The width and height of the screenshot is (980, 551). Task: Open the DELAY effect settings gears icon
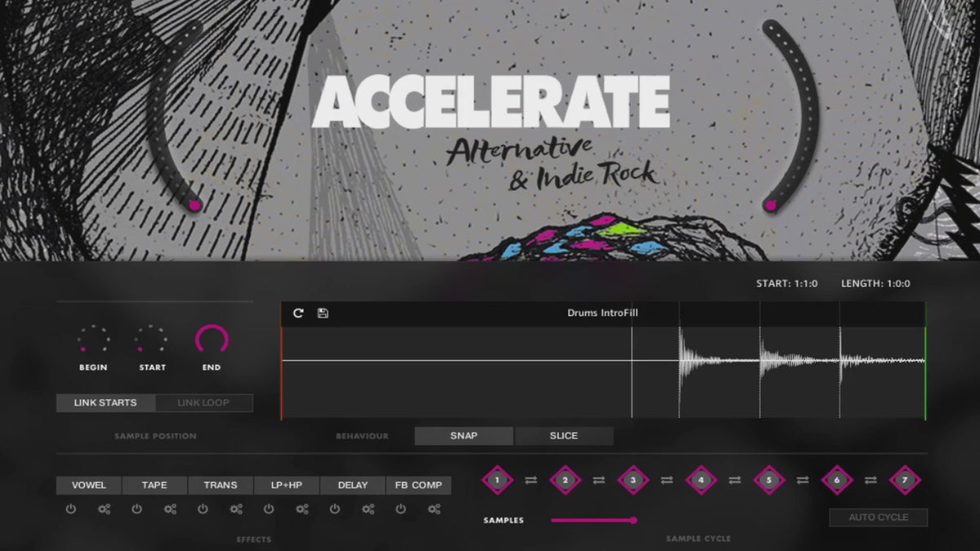pos(368,509)
